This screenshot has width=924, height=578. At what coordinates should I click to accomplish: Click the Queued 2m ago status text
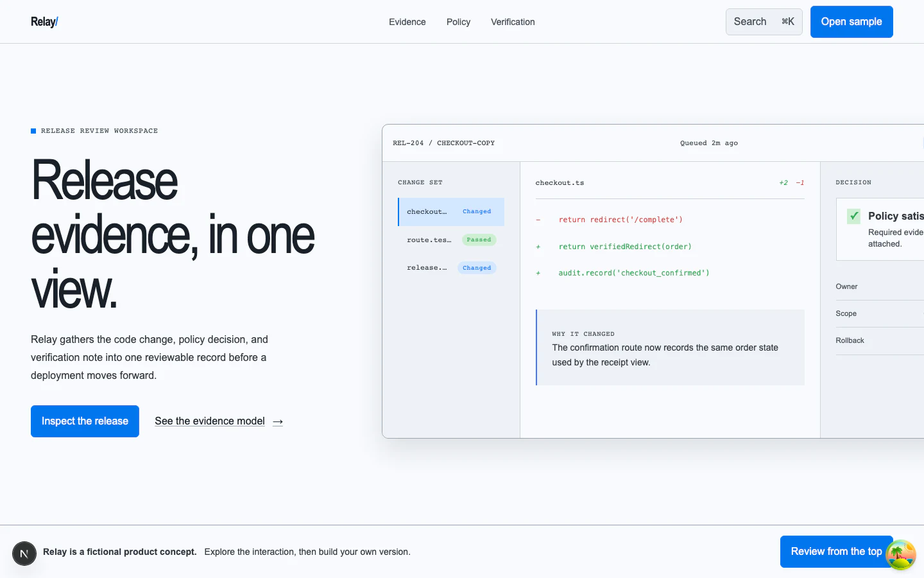(x=709, y=143)
